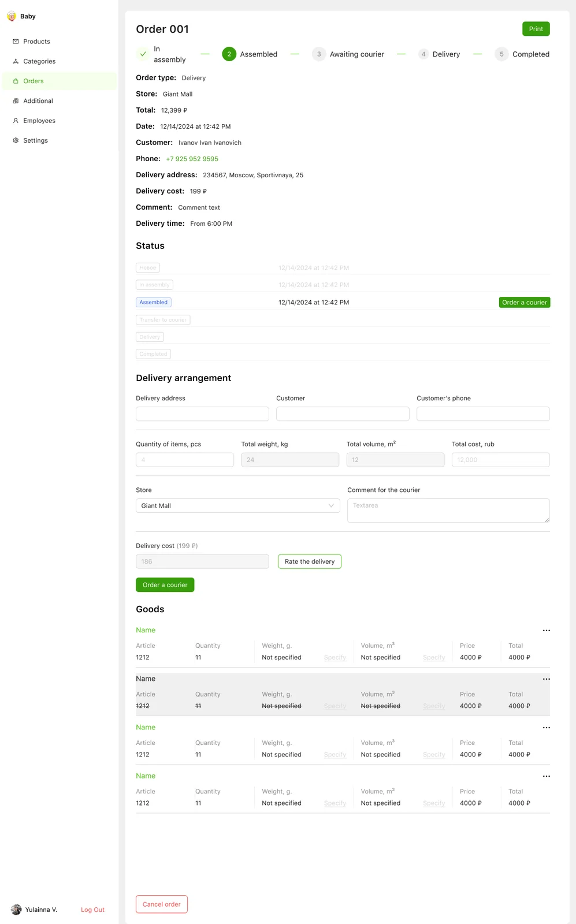Click the Giant Mall store value
The width and height of the screenshot is (576, 924).
[177, 94]
